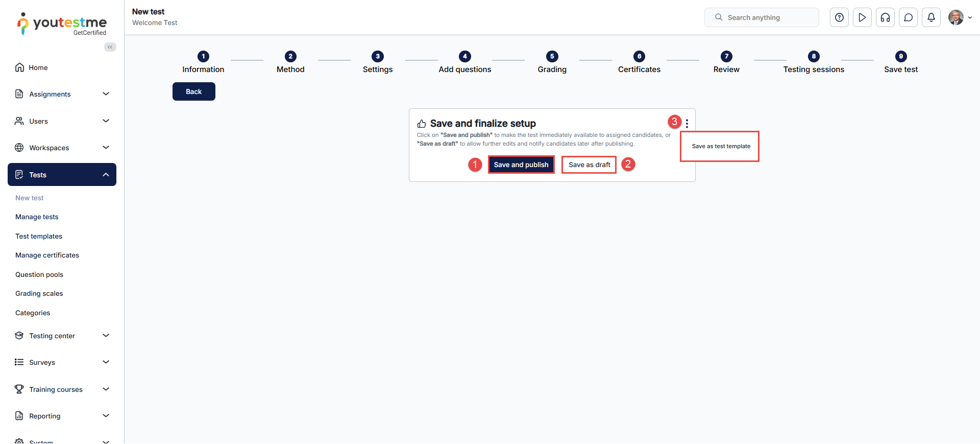Click the Training courses trophy icon
Screen dimensions: 980x444
tap(19, 389)
